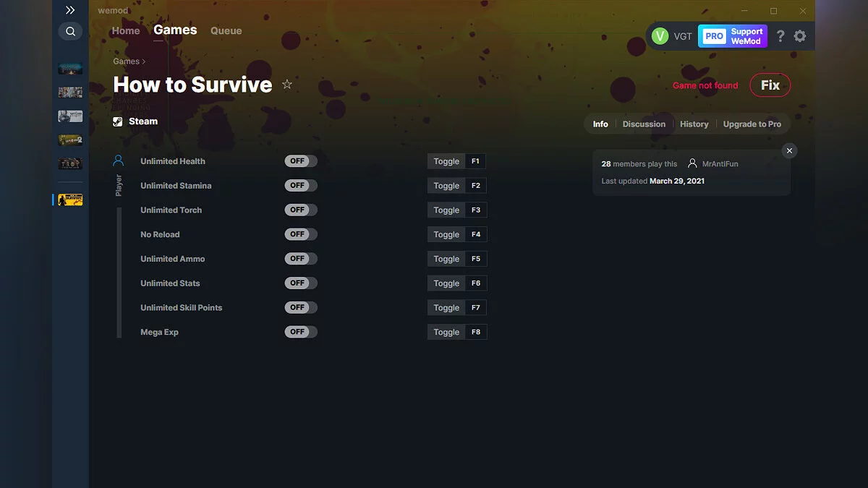This screenshot has height=488, width=868.
Task: Toggle Unlimited Torch switch
Action: (x=300, y=210)
